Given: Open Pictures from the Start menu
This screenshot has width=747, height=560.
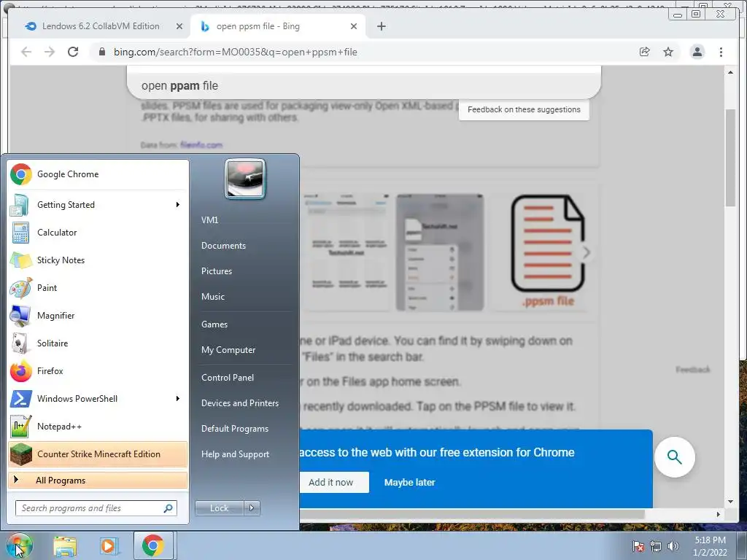Looking at the screenshot, I should click(x=217, y=271).
